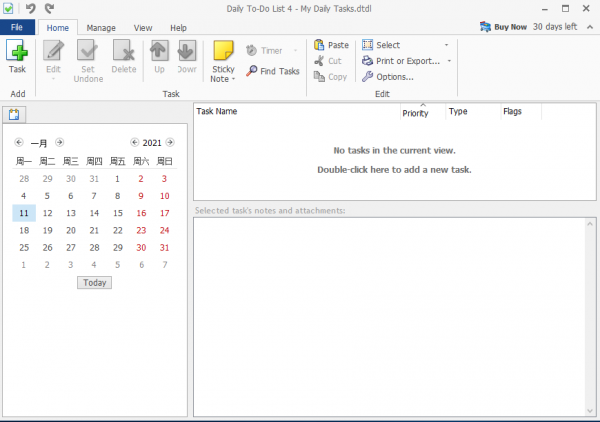Create a yellow Sticky Note
The image size is (600, 422).
(x=223, y=61)
